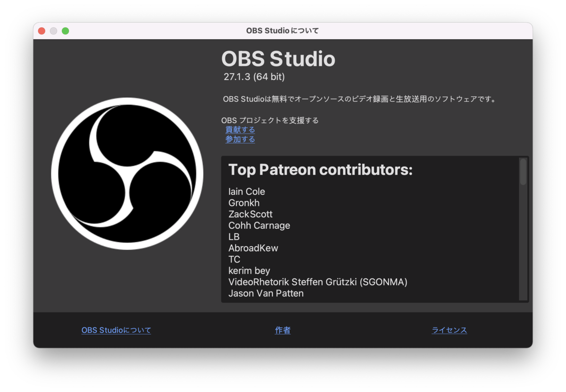Click the OBS Studio logo image
The image size is (566, 392).
coord(127,174)
